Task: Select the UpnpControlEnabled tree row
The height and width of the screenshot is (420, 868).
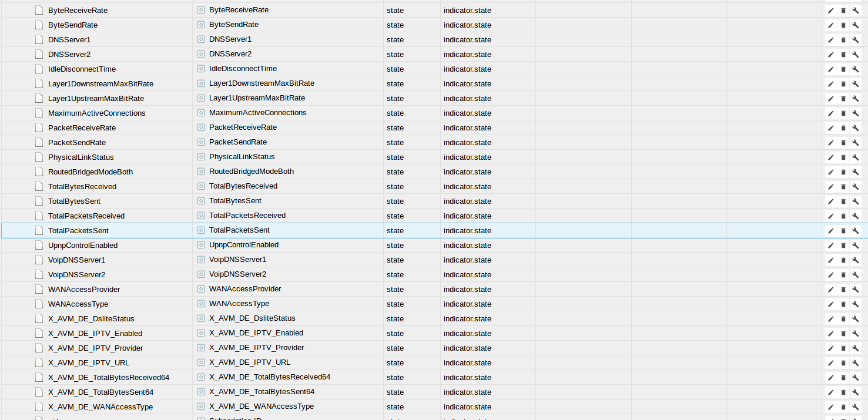Action: pyautogui.click(x=434, y=246)
